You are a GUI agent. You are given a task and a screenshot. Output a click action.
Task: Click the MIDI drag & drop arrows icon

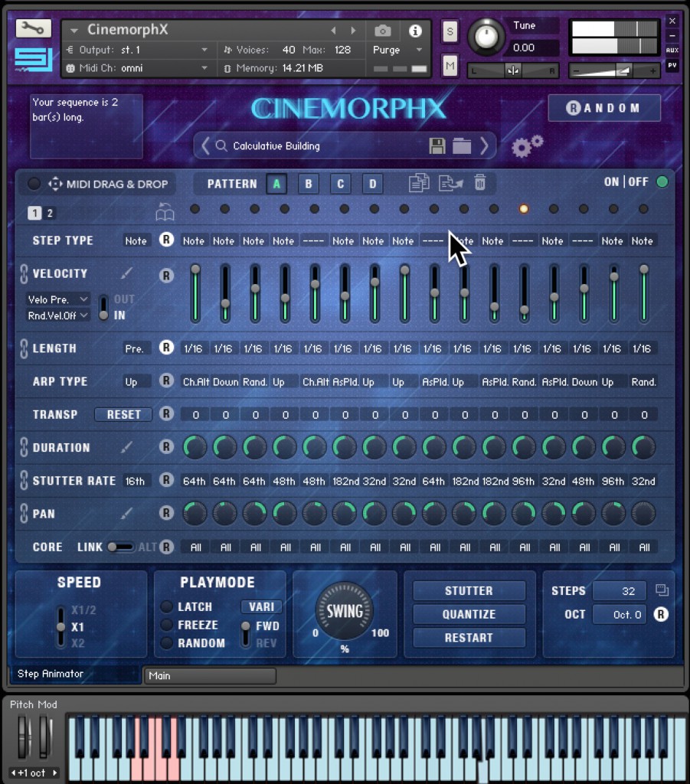55,184
